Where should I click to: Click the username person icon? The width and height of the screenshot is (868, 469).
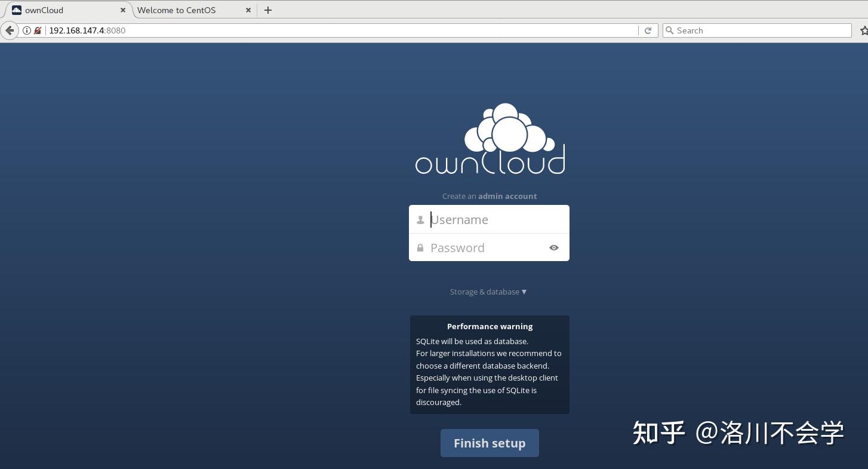[x=420, y=219]
